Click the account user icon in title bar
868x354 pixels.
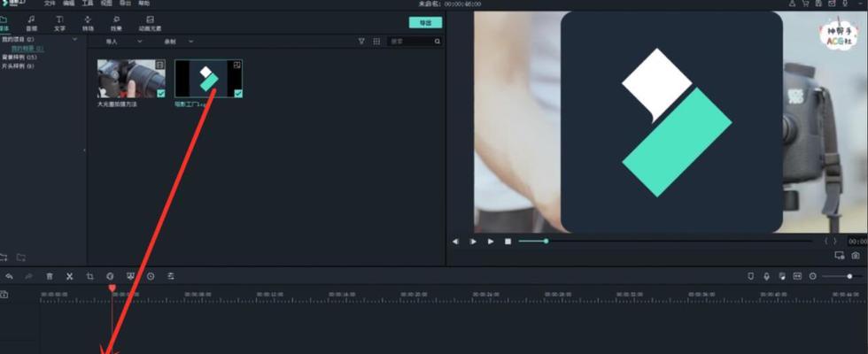point(792,4)
